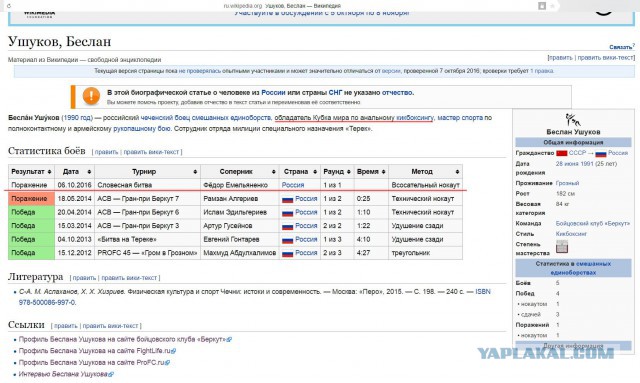The width and height of the screenshot is (640, 383).
Task: Sort table by Дата column arrows
Action: (x=89, y=172)
